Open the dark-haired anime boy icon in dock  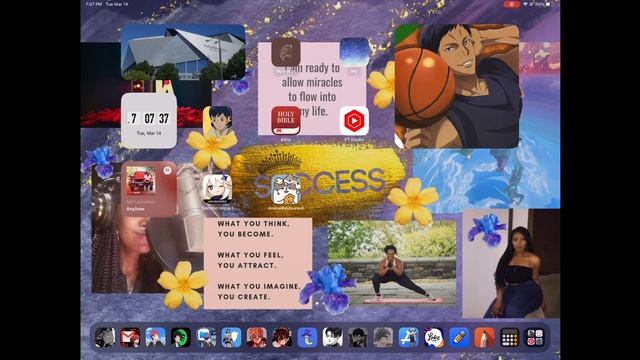pyautogui.click(x=358, y=338)
